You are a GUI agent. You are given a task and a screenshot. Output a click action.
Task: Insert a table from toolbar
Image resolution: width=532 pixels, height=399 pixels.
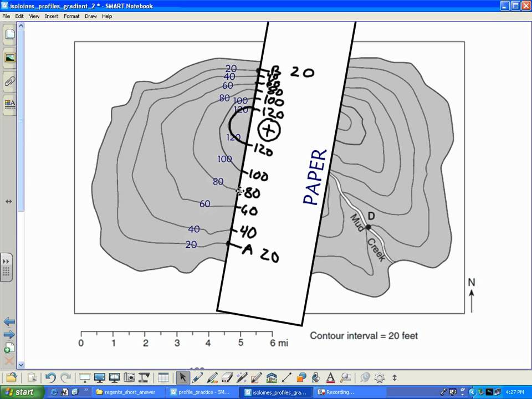point(163,377)
